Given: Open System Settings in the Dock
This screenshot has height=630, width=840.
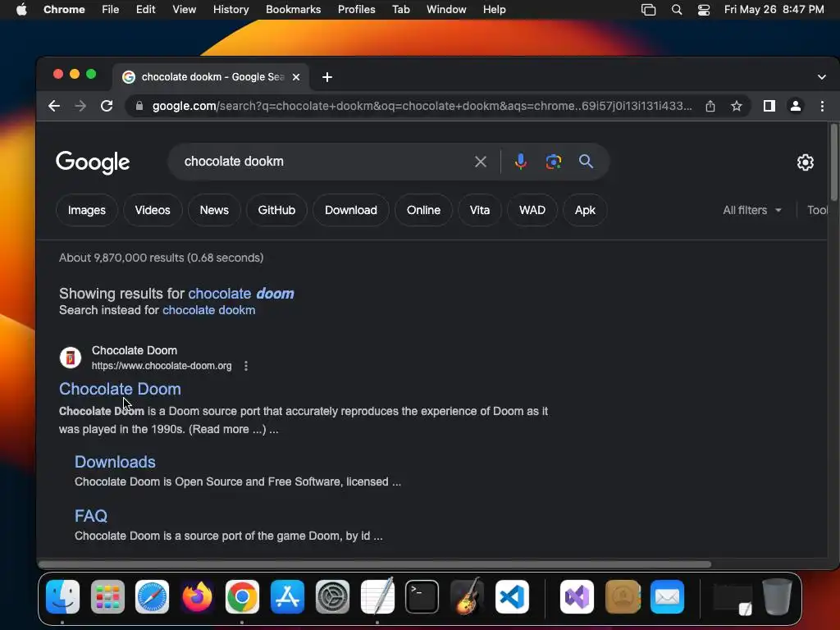Looking at the screenshot, I should [x=332, y=597].
